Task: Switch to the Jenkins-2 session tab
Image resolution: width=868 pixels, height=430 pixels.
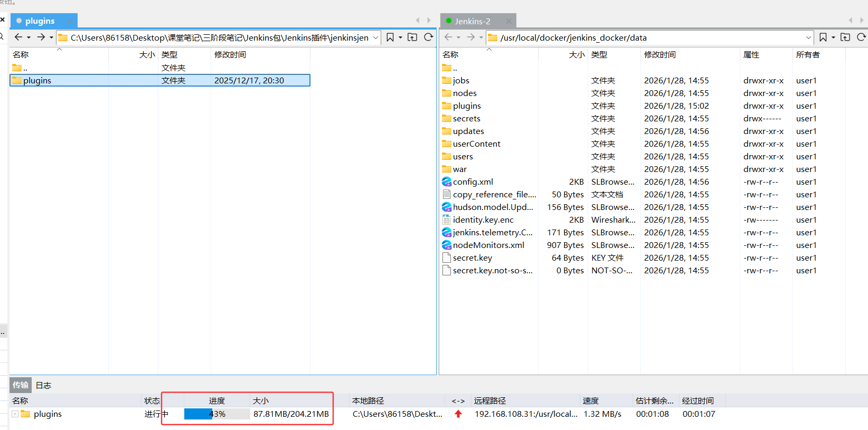Action: pos(472,21)
